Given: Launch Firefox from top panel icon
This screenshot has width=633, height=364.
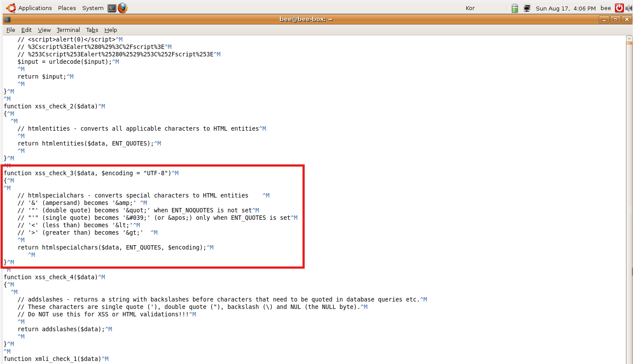Looking at the screenshot, I should click(x=122, y=8).
